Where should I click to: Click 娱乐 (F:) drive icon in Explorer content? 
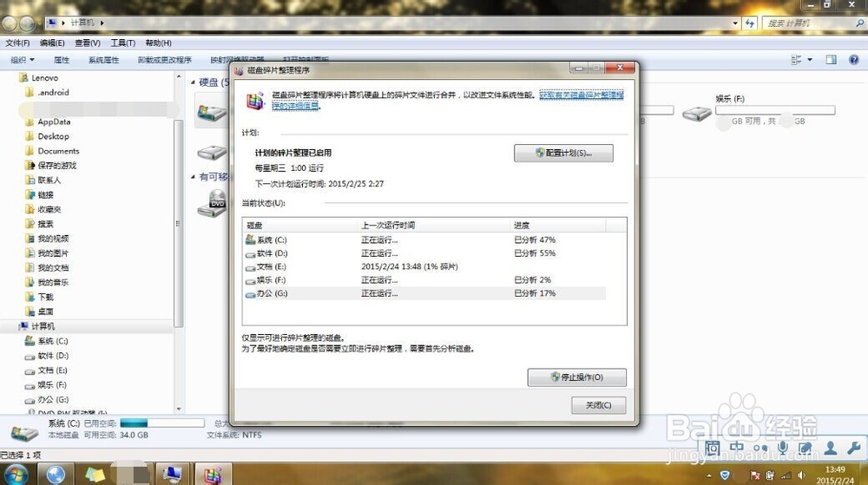coord(696,114)
